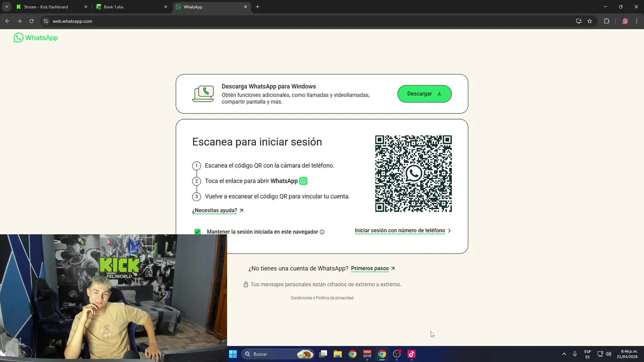
Task: Open File Explorer from the taskbar
Action: pyautogui.click(x=338, y=354)
